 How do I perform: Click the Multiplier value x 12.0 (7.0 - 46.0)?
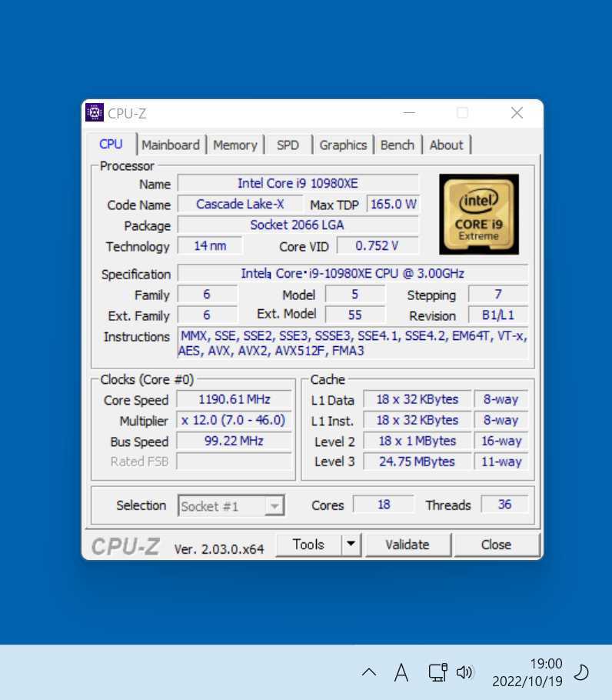(234, 420)
